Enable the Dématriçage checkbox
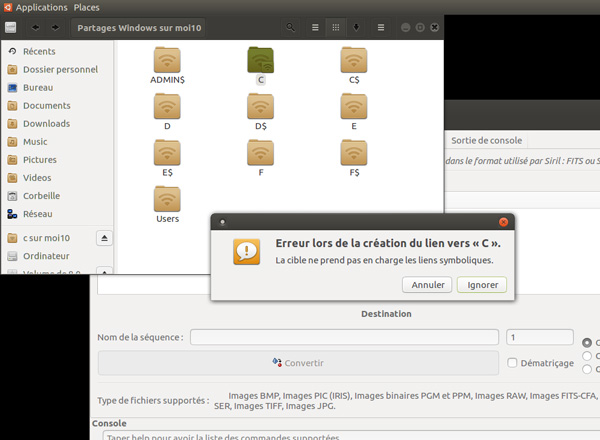 [512, 363]
